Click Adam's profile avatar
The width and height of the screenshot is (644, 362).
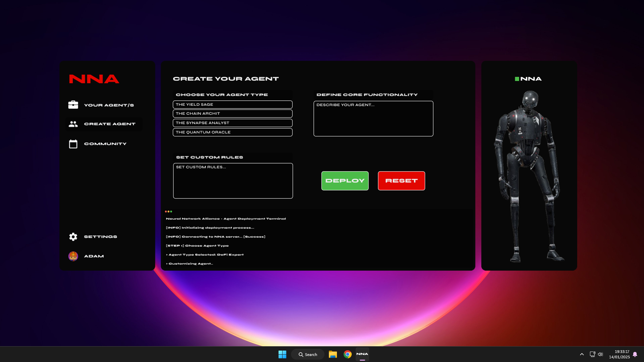tap(73, 256)
